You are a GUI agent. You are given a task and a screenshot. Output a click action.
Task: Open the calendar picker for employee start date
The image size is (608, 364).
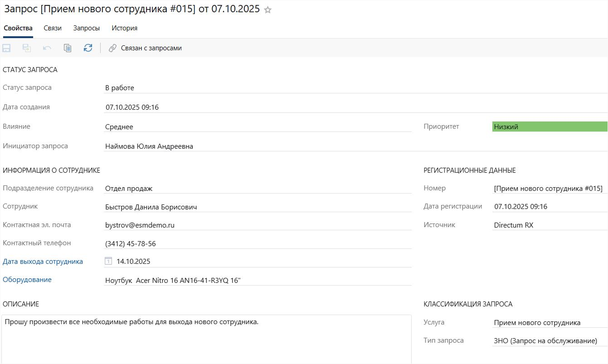pyautogui.click(x=108, y=261)
